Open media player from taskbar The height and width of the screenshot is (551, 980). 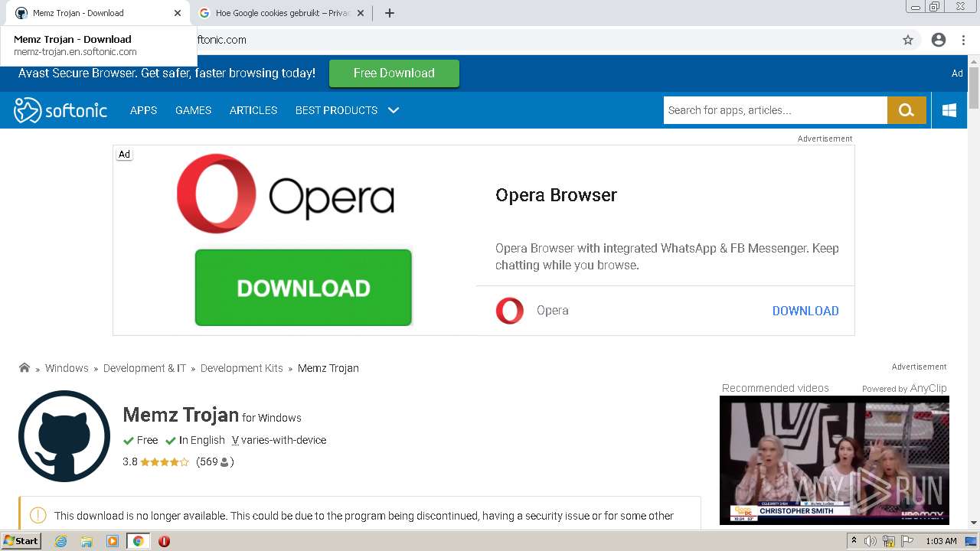(113, 541)
